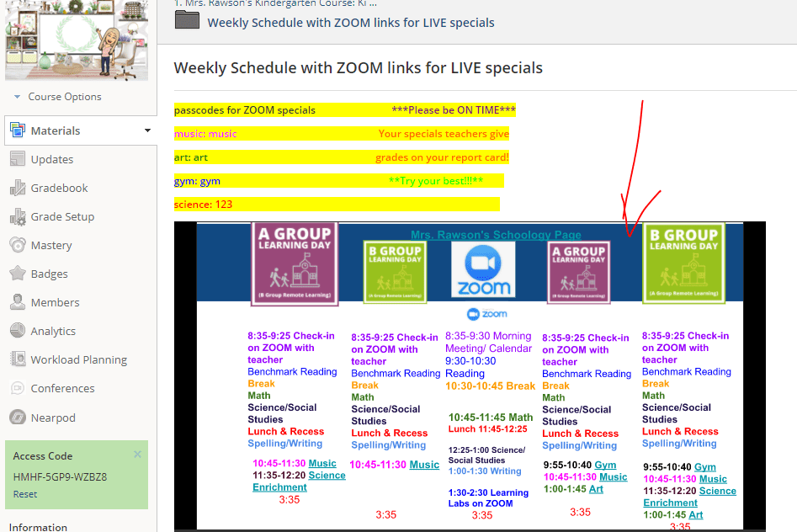Click the small green B GROUP Learning Day image
The width and height of the screenshot is (797, 532).
coord(395,272)
